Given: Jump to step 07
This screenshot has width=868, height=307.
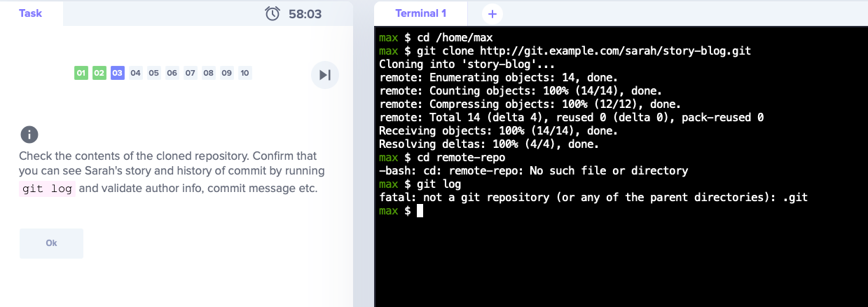Looking at the screenshot, I should (x=191, y=73).
